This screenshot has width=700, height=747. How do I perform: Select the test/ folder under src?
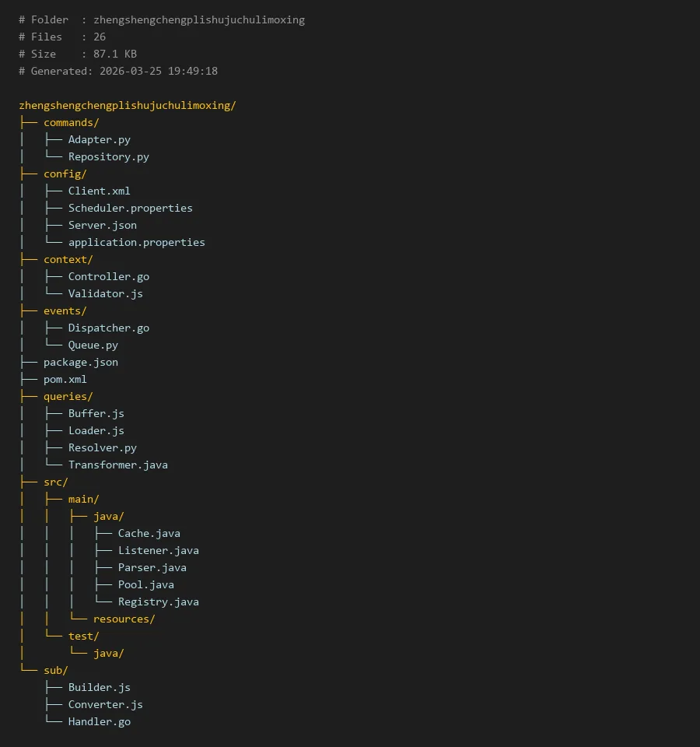[83, 636]
